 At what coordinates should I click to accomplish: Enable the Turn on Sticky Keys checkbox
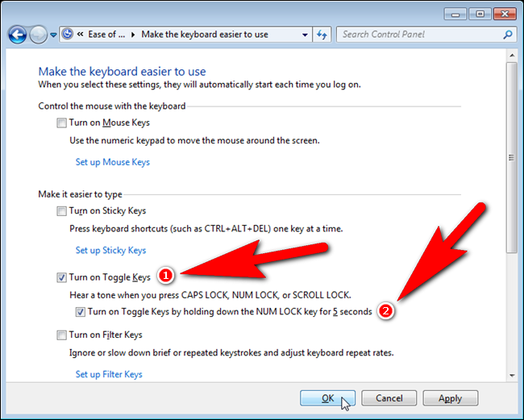tap(61, 211)
